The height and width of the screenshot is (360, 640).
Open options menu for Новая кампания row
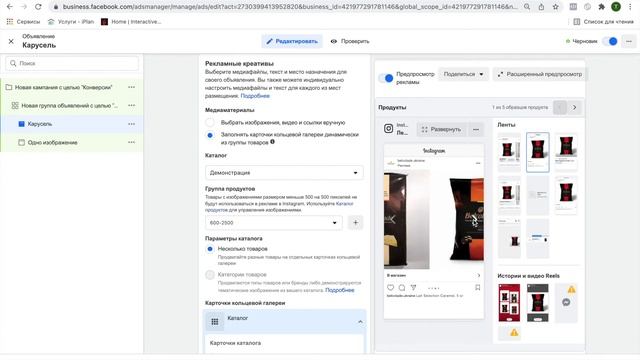click(131, 87)
